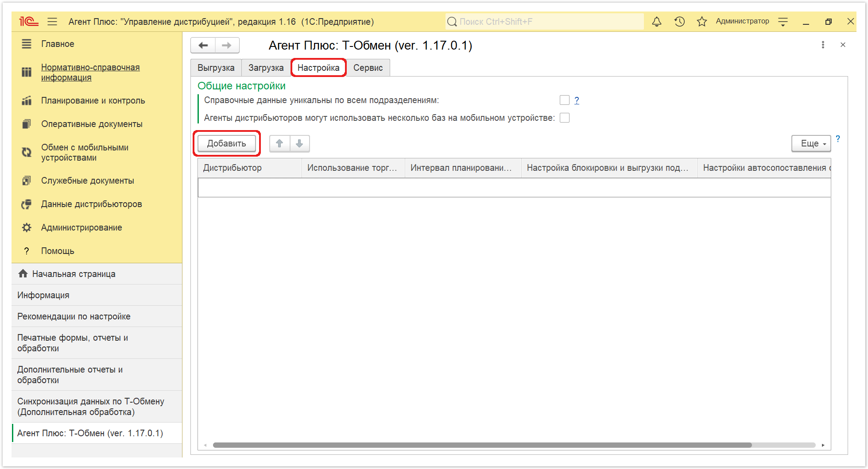Select the Настройка tab
868x469 pixels.
coord(318,68)
